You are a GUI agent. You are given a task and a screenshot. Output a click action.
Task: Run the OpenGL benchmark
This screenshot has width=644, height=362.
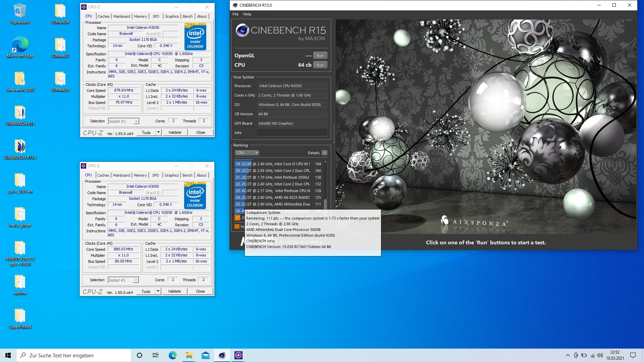[320, 56]
